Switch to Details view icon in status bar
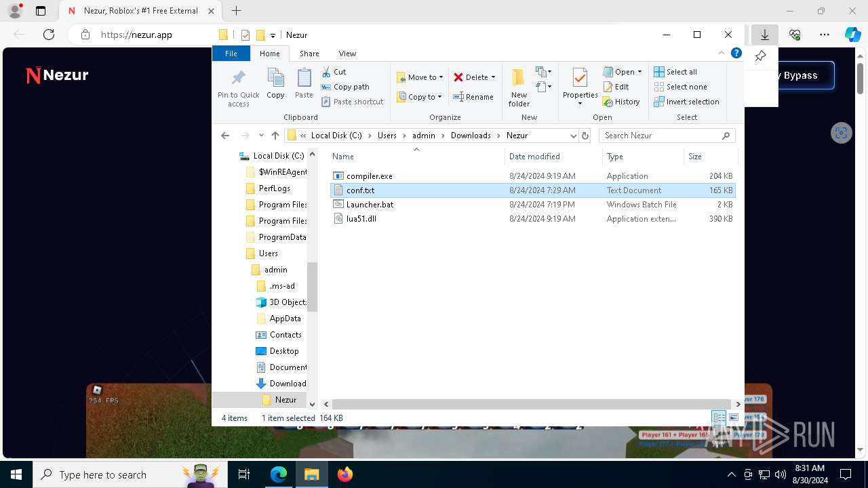 (x=719, y=418)
